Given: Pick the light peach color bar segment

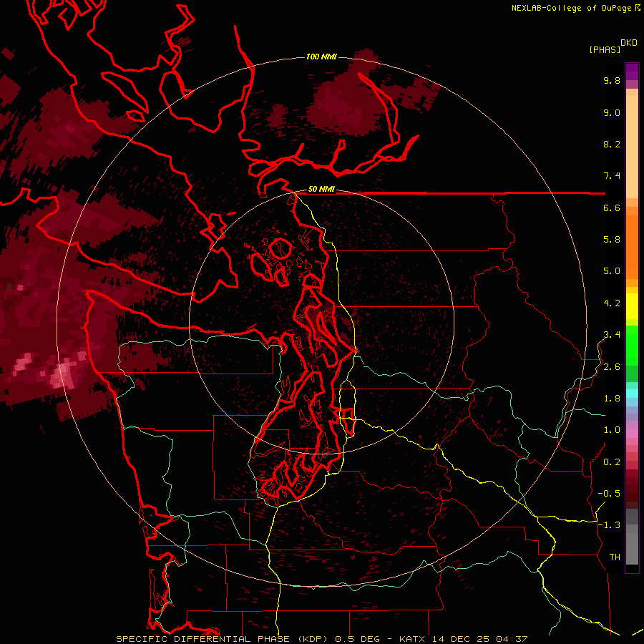Looking at the screenshot, I should click(x=632, y=147).
